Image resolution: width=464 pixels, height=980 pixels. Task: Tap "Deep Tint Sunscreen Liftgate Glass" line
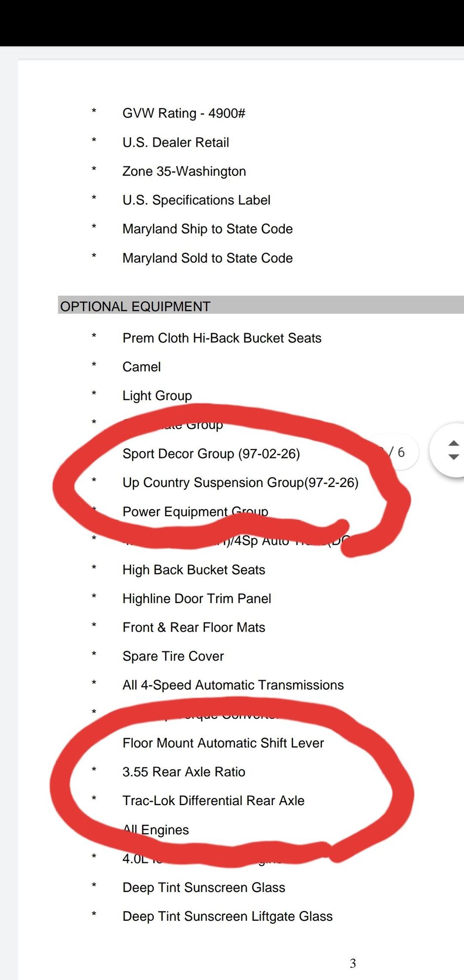pos(228,916)
